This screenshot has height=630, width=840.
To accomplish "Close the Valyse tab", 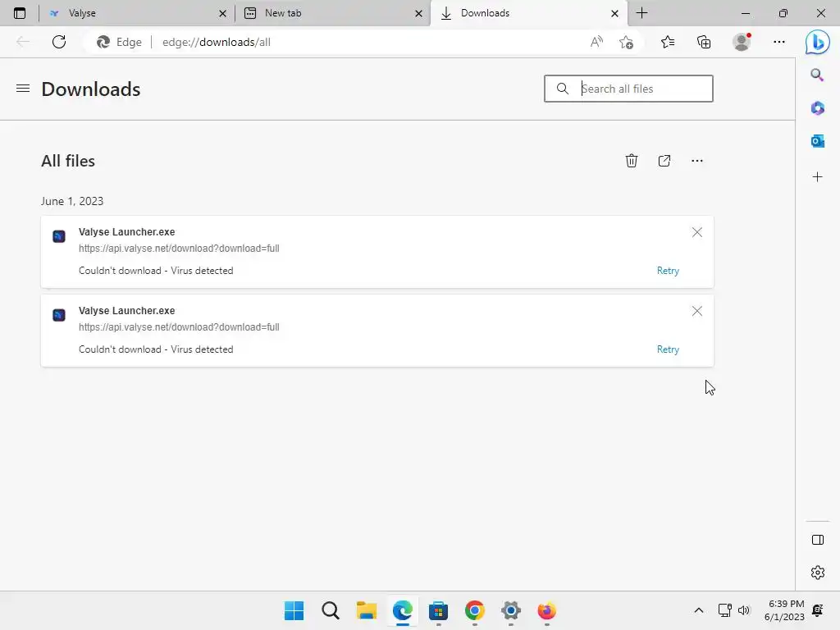I will [x=222, y=13].
